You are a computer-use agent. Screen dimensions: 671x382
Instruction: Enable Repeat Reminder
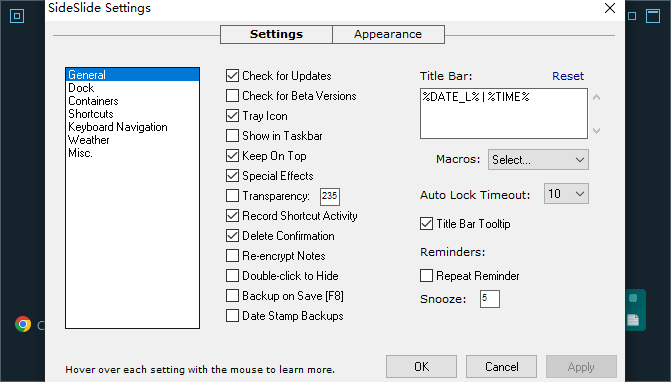click(427, 276)
